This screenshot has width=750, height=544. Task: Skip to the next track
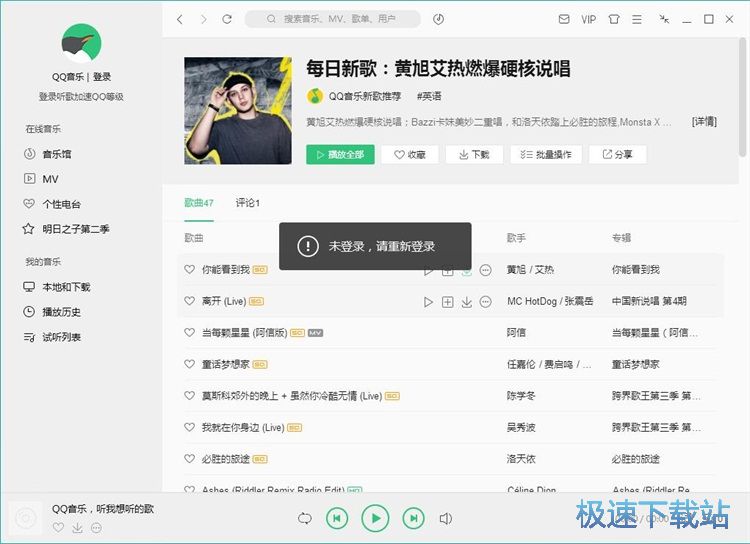coord(414,518)
